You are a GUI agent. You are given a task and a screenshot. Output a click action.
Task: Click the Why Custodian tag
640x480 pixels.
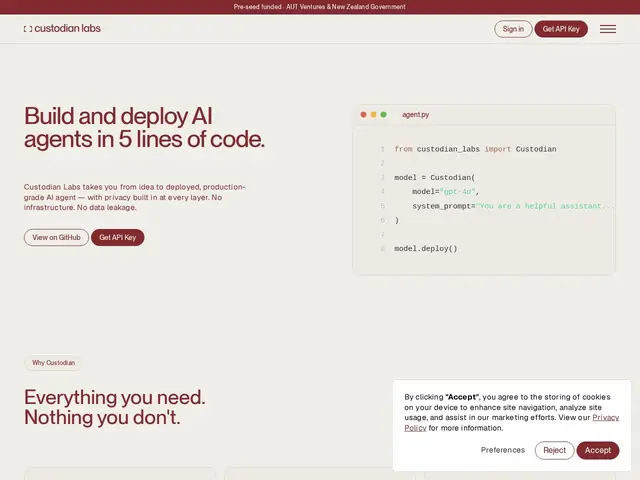pos(53,363)
